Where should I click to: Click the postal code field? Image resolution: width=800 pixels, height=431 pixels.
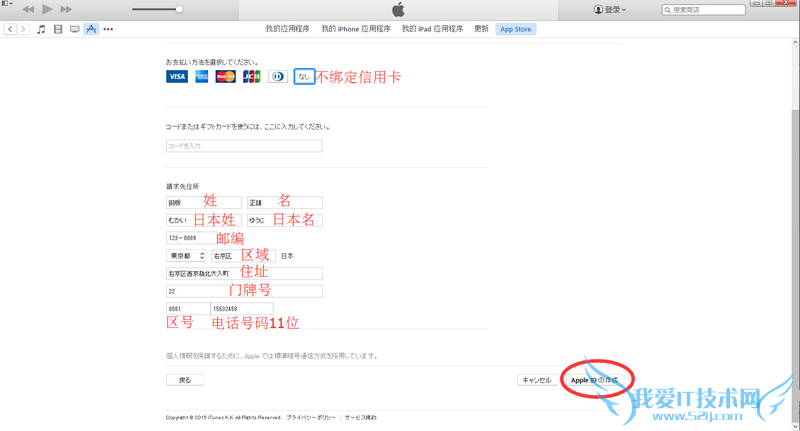click(191, 238)
